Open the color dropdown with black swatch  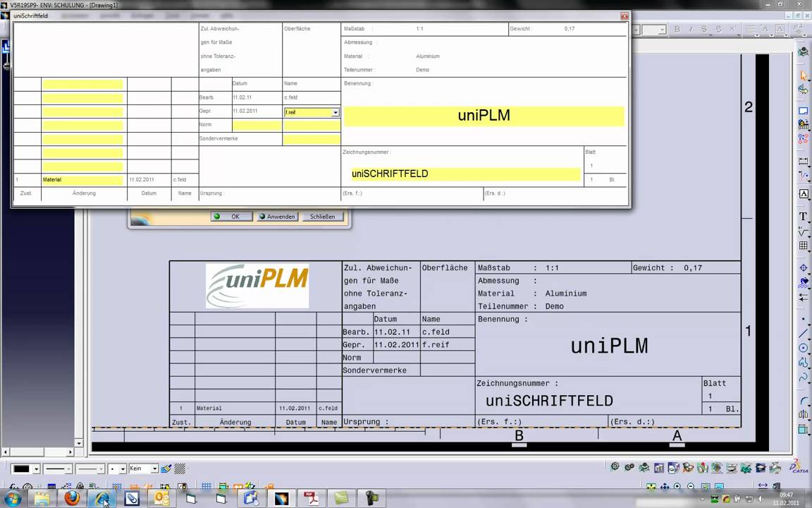click(36, 469)
